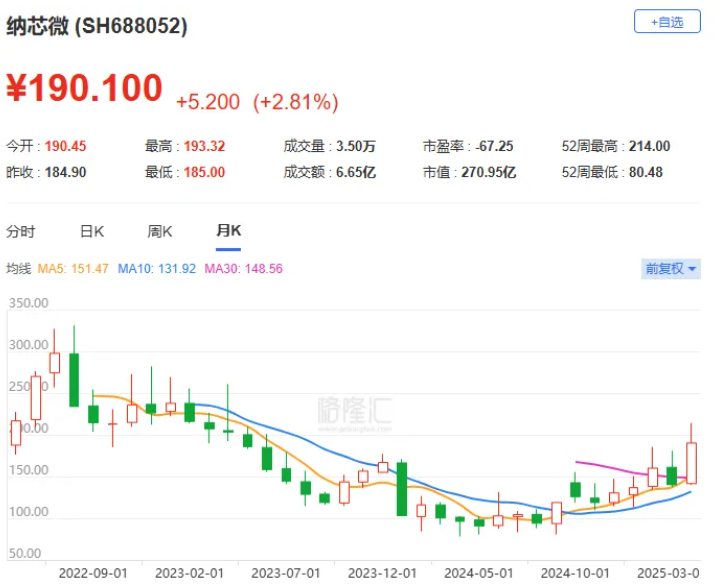Switch to the 分时 tab
The height and width of the screenshot is (584, 717).
(x=20, y=232)
